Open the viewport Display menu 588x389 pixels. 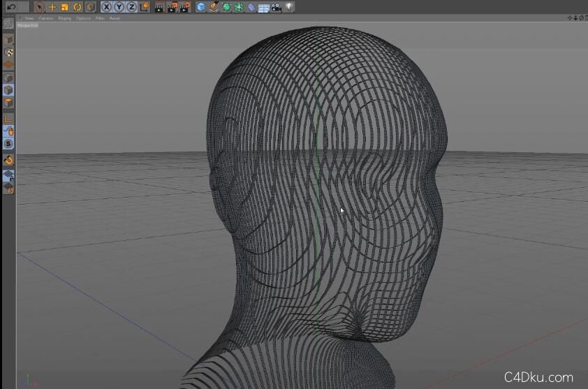(64, 18)
